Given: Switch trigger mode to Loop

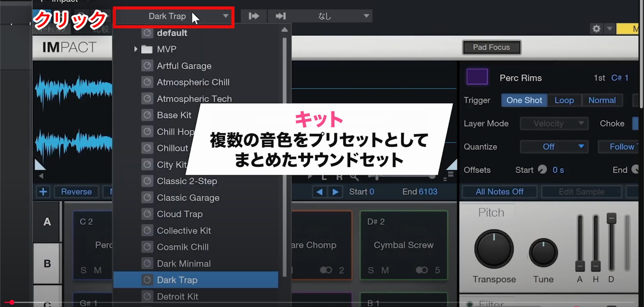Looking at the screenshot, I should 564,100.
